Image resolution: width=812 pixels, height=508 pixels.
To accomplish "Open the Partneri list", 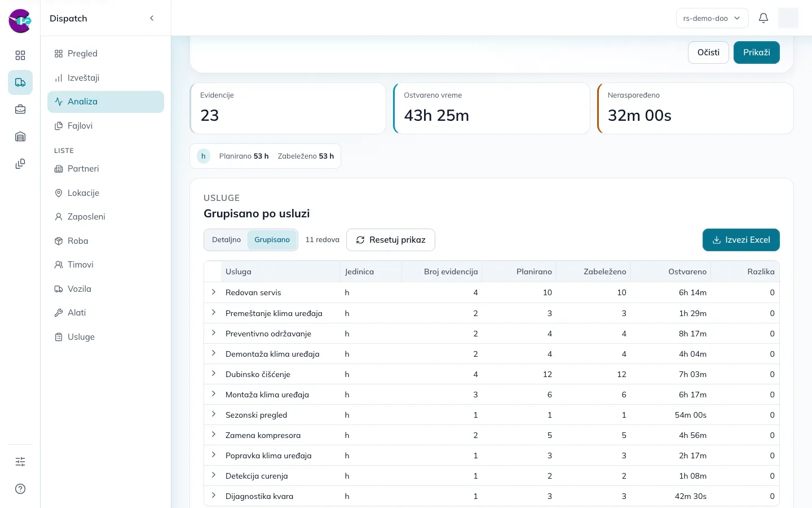I will pyautogui.click(x=105, y=169).
